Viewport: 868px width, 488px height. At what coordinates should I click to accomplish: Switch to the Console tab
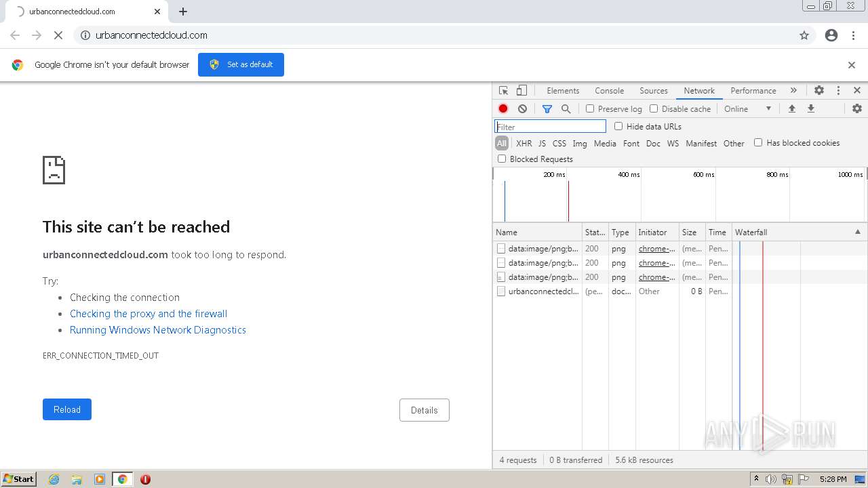coord(609,90)
